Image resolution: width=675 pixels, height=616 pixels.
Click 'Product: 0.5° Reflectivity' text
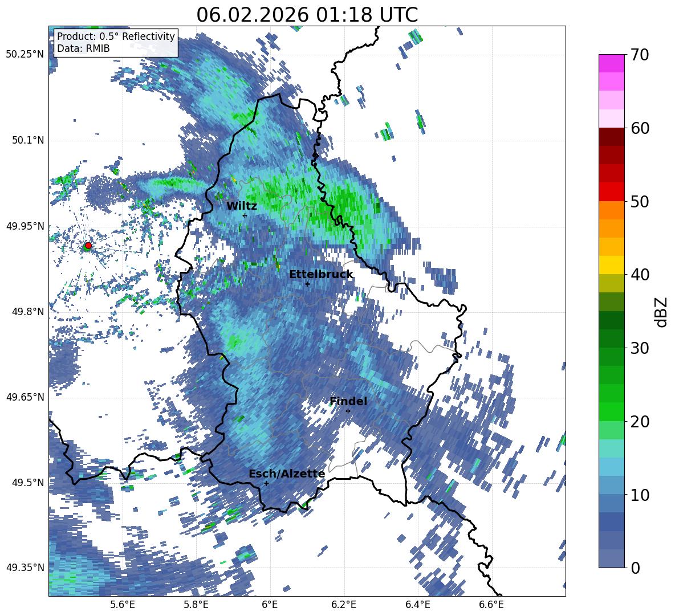point(116,36)
